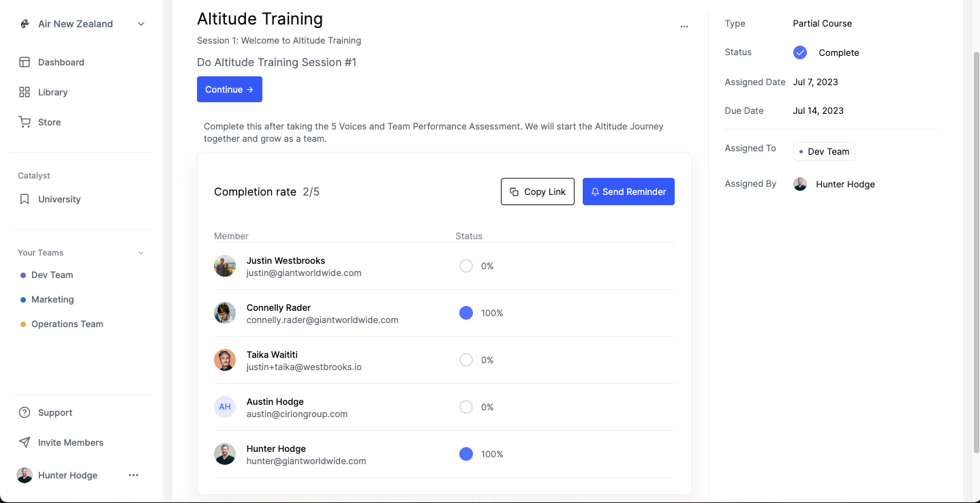Image resolution: width=980 pixels, height=503 pixels.
Task: Click the University bookmark icon
Action: tap(25, 199)
